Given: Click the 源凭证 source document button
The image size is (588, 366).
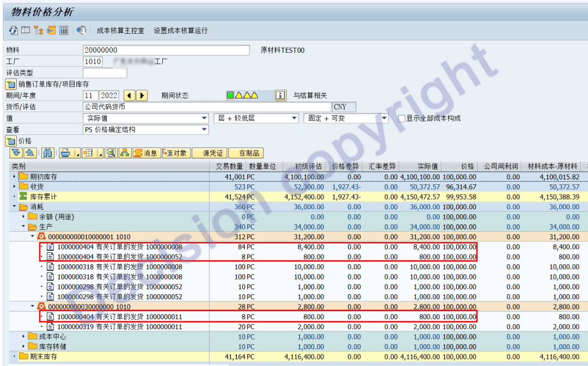Looking at the screenshot, I should pyautogui.click(x=210, y=153).
